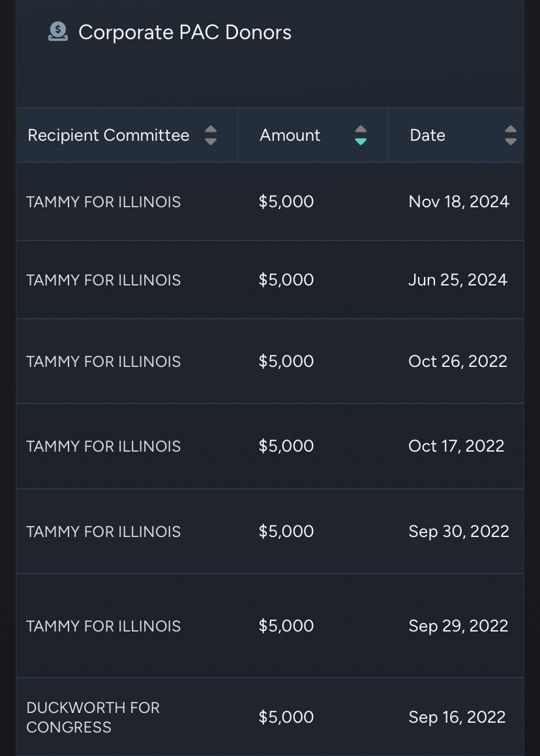Click the Recipient Committee column header
Viewport: 540px width, 756px height.
click(x=108, y=135)
